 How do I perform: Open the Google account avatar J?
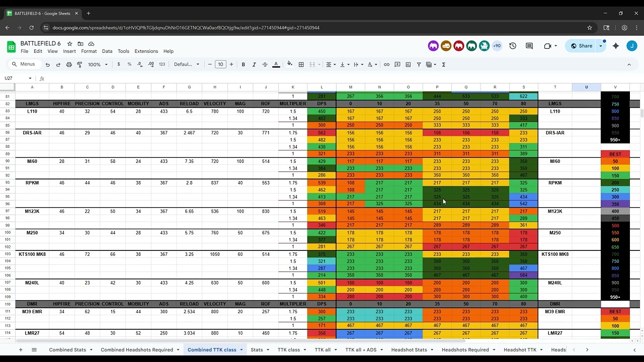coord(632,46)
